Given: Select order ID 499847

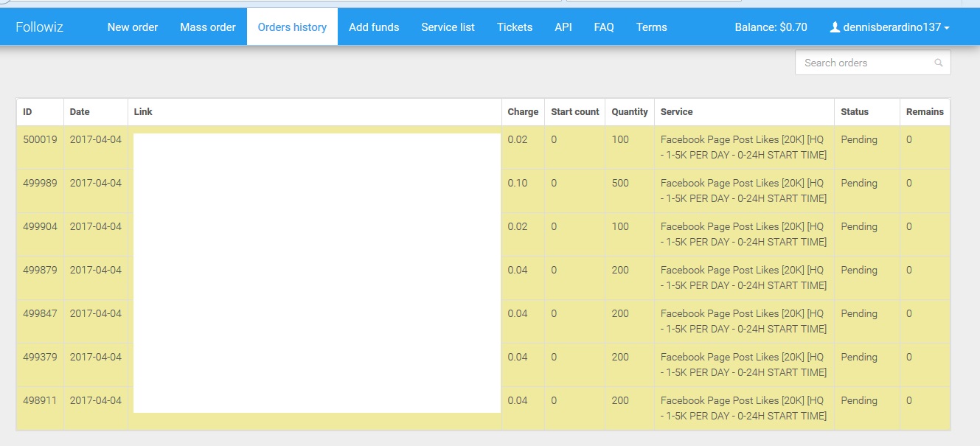Looking at the screenshot, I should (x=40, y=313).
